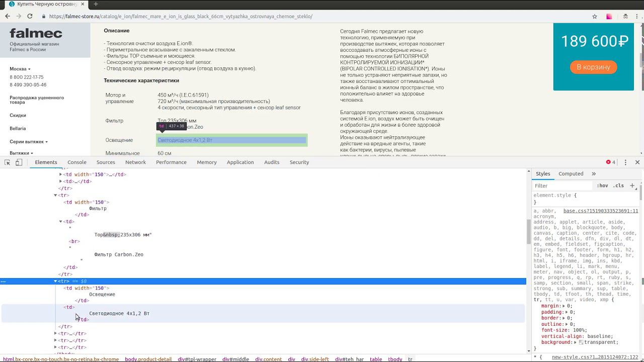Expand the background shorthand property

pos(576,342)
